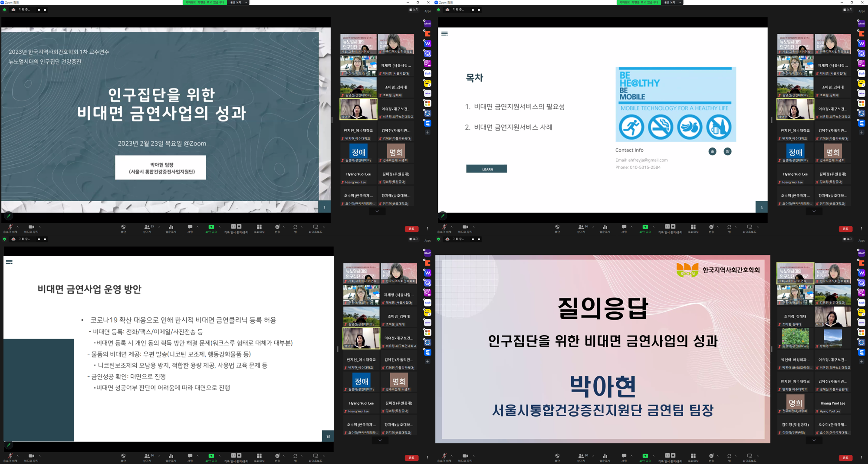Open 참가자 list in the 질의응답 slide window

[x=581, y=457]
